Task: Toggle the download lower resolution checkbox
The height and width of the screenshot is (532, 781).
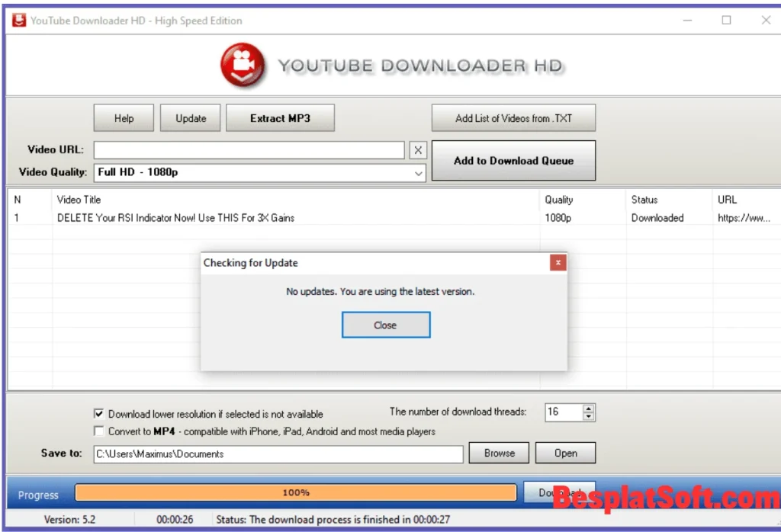Action: click(x=99, y=413)
